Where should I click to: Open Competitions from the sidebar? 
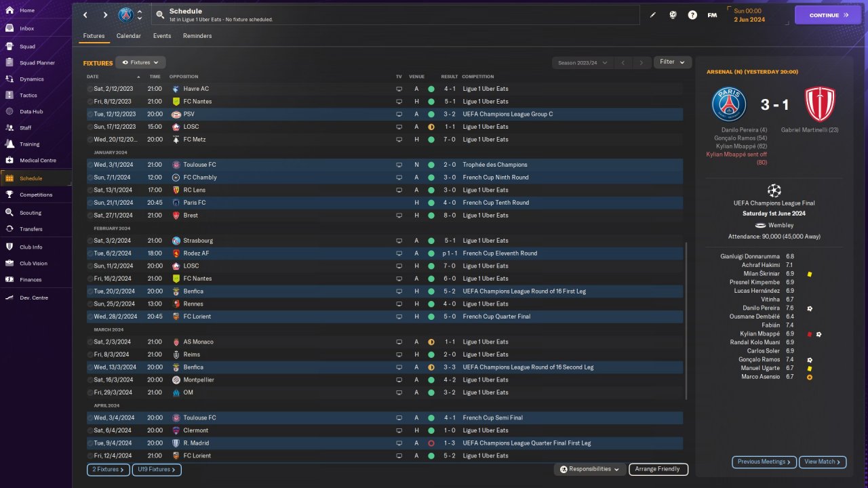tap(36, 195)
